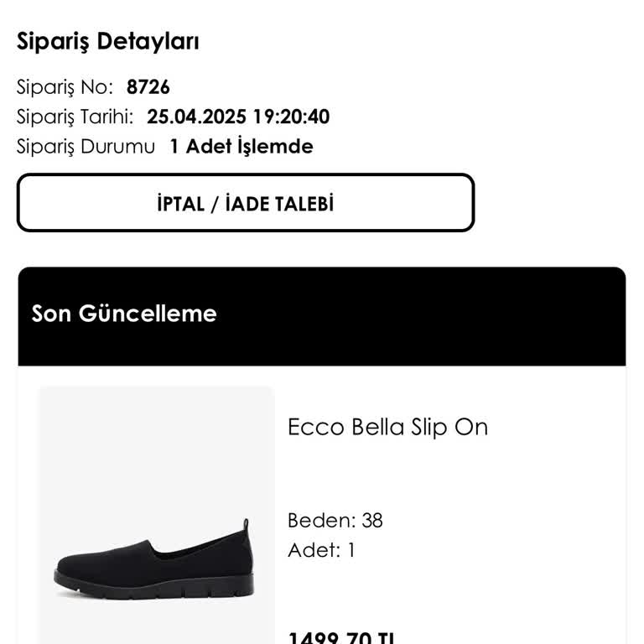644x644 pixels.
Task: Select the size value 38
Action: click(372, 520)
